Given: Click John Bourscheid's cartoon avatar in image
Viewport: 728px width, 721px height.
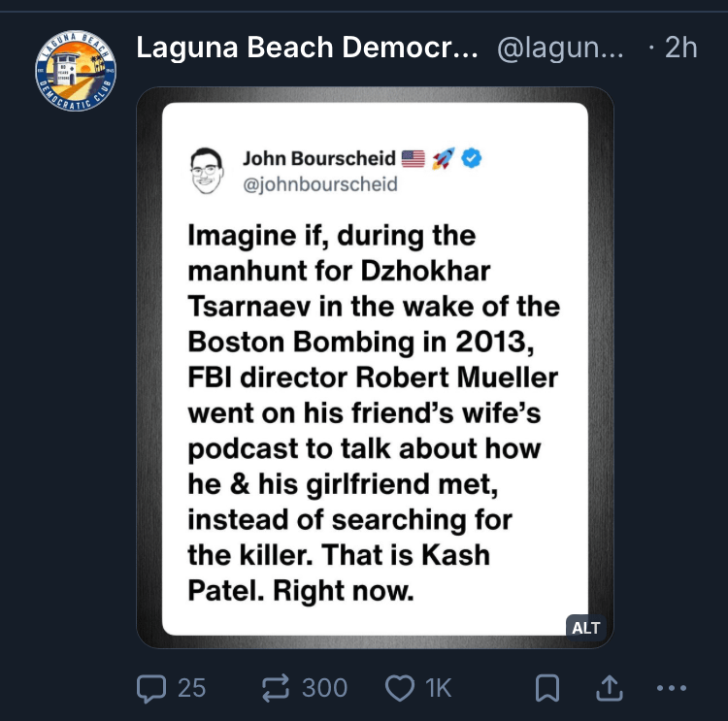Looking at the screenshot, I should (x=205, y=171).
